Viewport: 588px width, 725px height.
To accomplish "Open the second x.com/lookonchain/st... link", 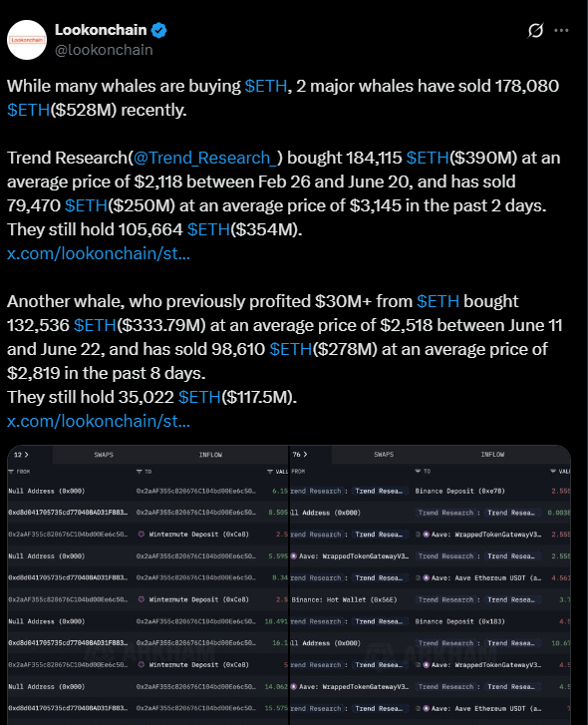I will (99, 421).
